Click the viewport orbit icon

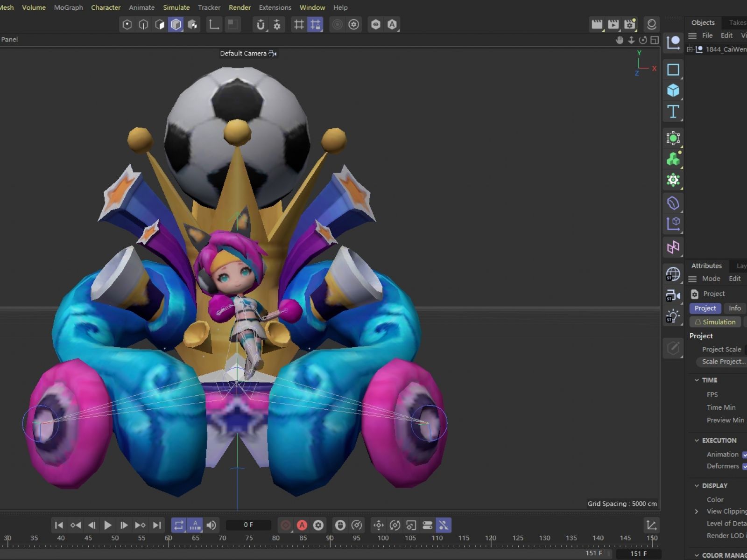[643, 40]
